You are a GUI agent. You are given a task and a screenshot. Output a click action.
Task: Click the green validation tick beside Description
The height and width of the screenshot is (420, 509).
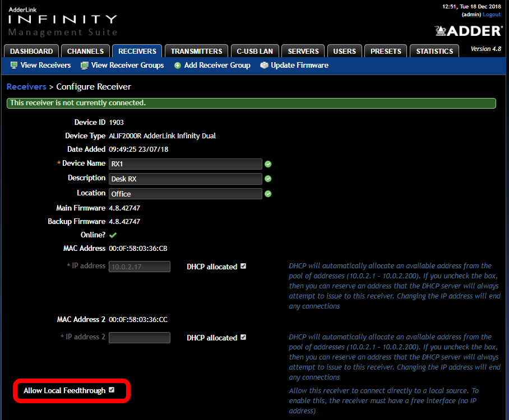[x=268, y=179]
